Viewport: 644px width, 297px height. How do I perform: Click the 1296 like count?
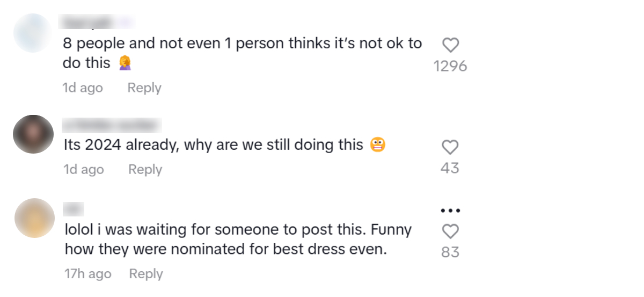click(x=450, y=67)
